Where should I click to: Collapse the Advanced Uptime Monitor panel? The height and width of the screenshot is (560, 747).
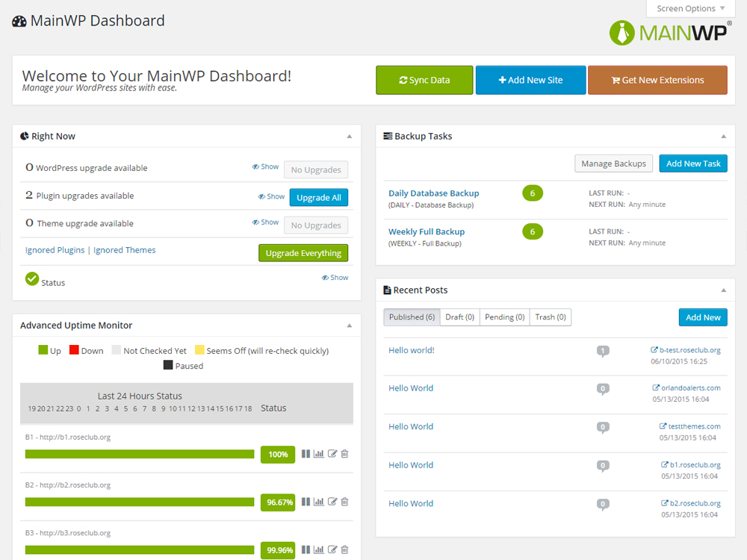(x=349, y=326)
